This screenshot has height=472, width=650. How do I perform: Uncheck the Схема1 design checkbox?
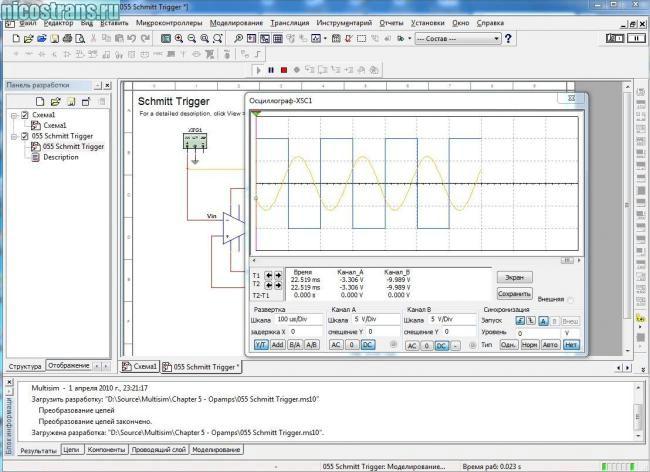24,115
